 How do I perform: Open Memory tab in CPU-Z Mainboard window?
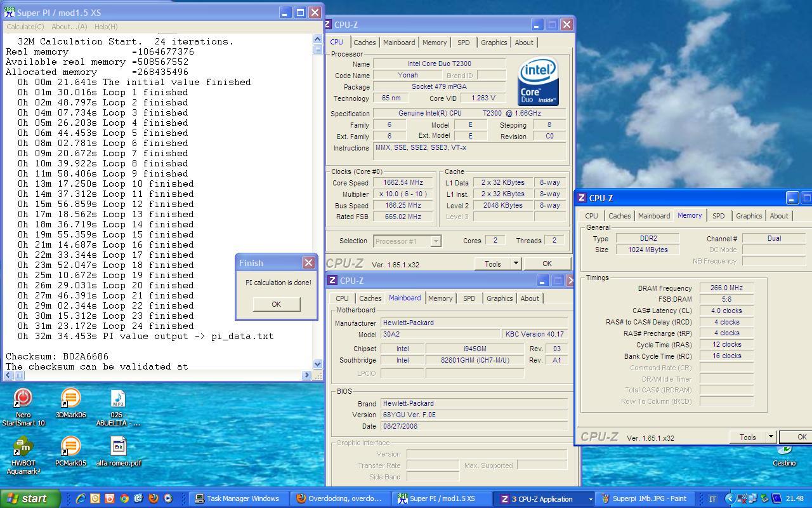(x=440, y=298)
